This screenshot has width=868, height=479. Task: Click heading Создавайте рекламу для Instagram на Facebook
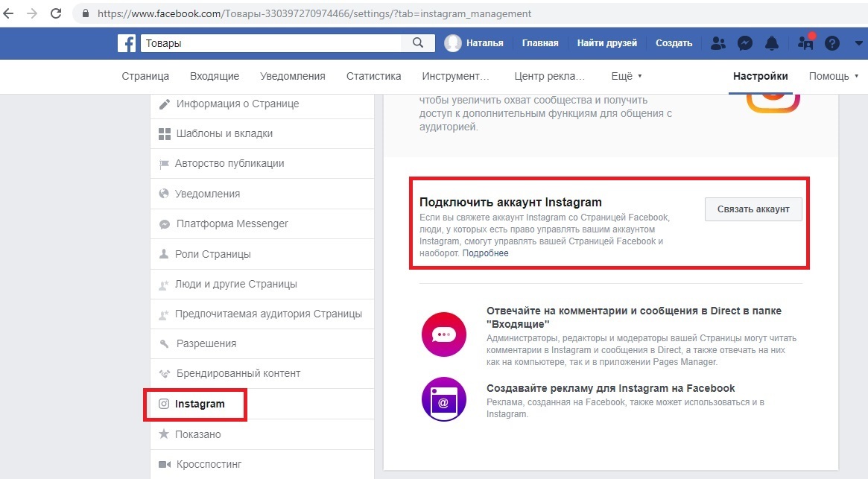click(x=611, y=388)
